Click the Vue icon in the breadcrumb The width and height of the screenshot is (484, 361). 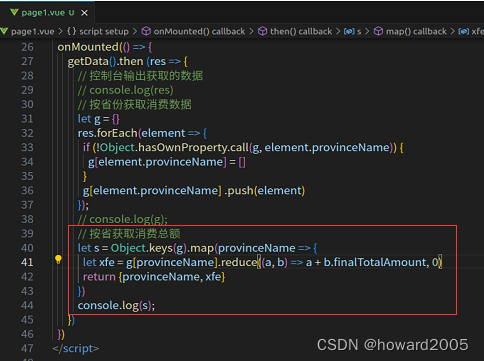point(4,32)
